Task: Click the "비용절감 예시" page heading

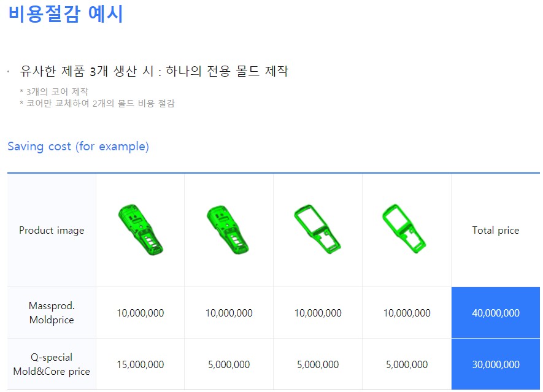Action: coord(66,13)
